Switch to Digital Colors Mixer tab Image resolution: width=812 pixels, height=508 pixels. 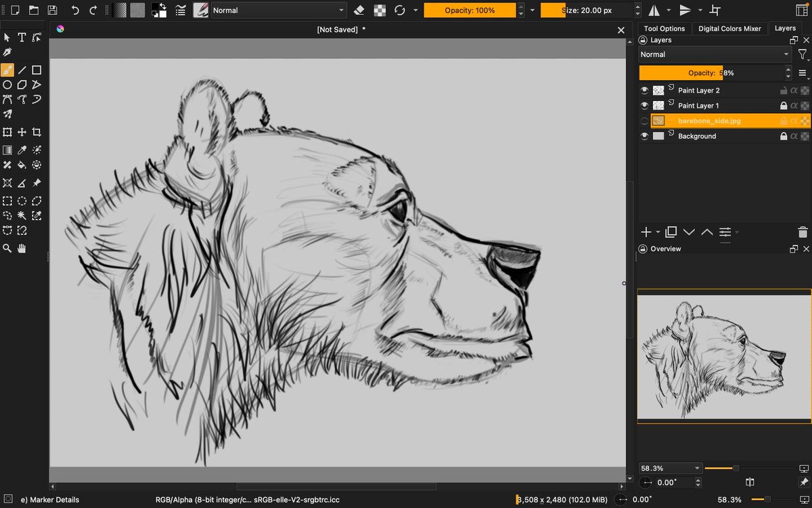[729, 28]
